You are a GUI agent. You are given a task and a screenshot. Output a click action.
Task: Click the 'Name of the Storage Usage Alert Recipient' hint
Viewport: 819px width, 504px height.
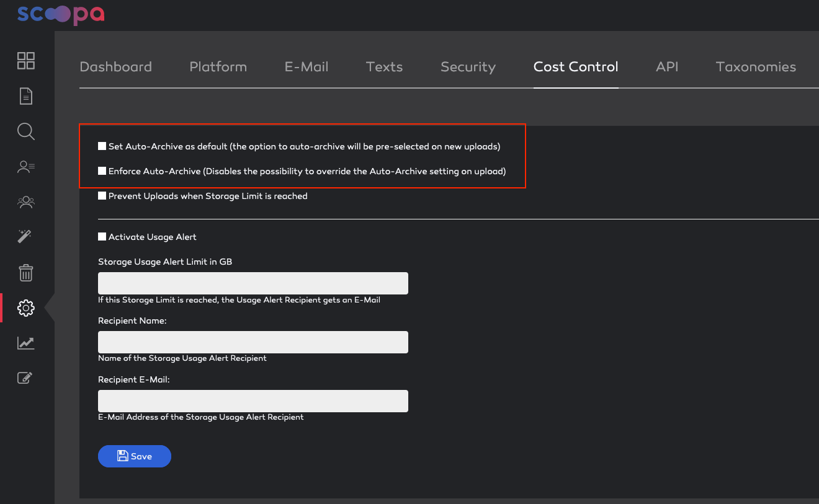[x=182, y=358]
